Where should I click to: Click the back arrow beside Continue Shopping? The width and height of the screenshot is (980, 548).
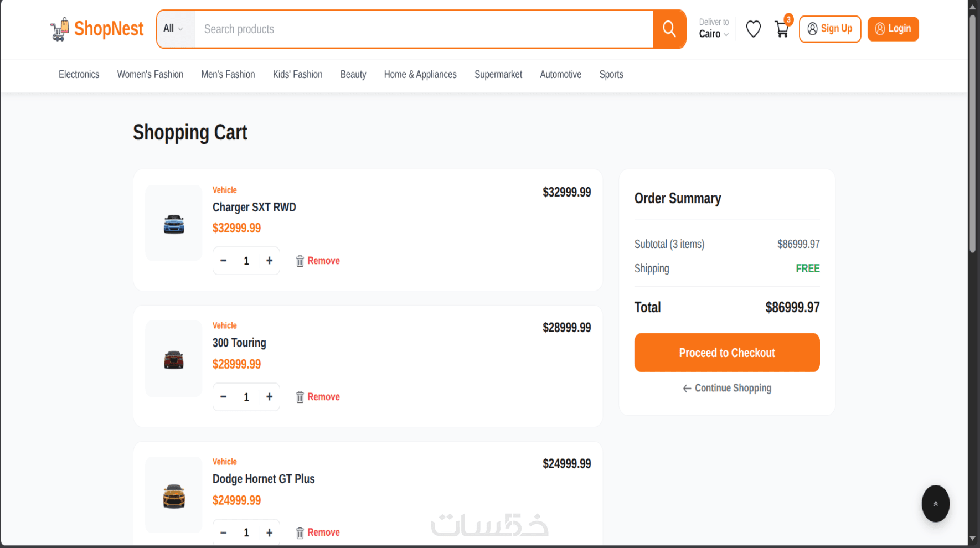tap(687, 389)
